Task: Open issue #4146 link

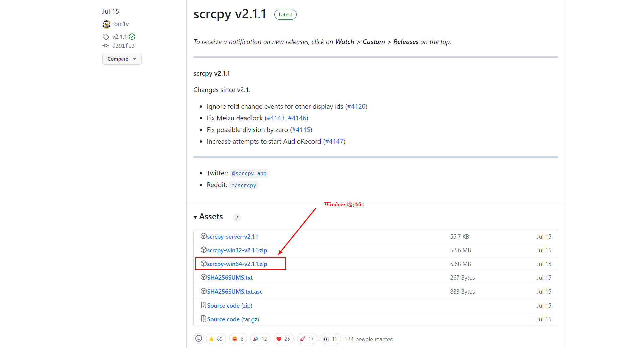Action: pos(297,118)
